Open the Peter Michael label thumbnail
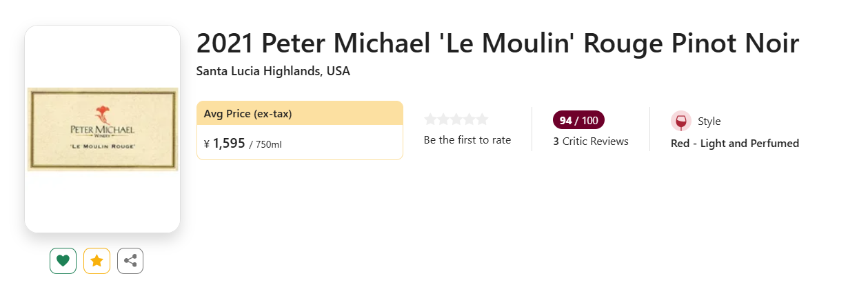This screenshot has width=868, height=303. [x=102, y=129]
